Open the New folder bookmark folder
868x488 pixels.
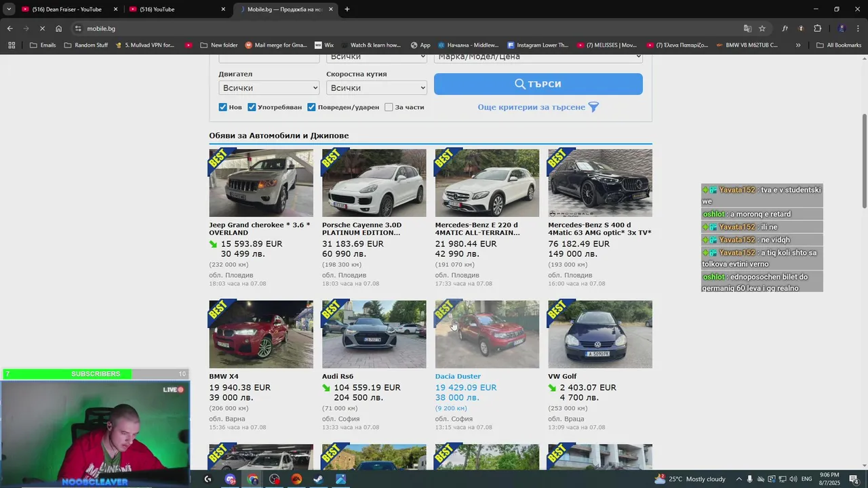(219, 45)
